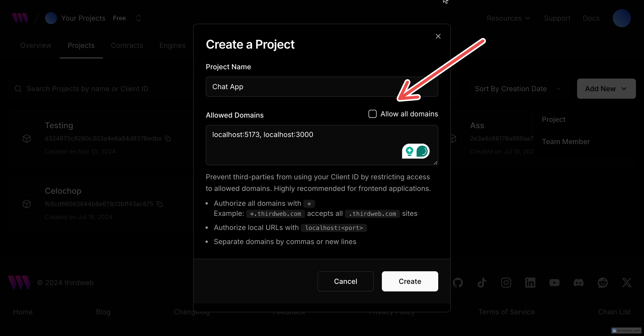Open the X (Twitter) footer icon
Viewport: 644px width, 336px height.
pos(627,283)
